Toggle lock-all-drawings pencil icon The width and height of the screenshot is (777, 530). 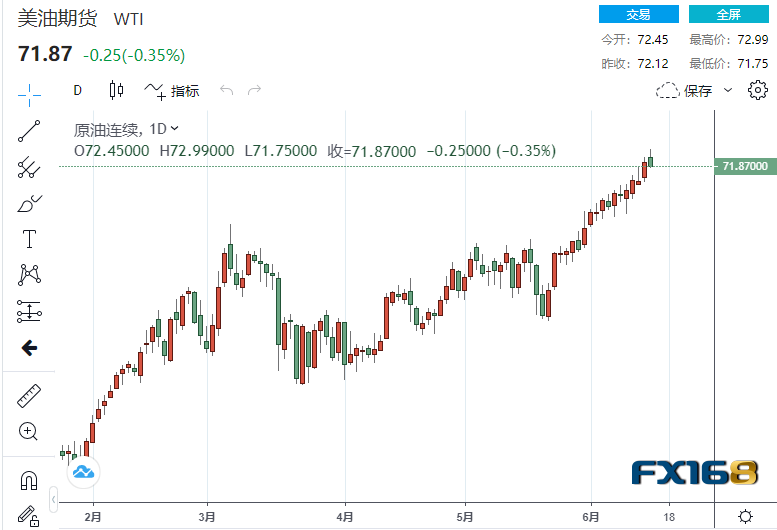click(x=29, y=516)
